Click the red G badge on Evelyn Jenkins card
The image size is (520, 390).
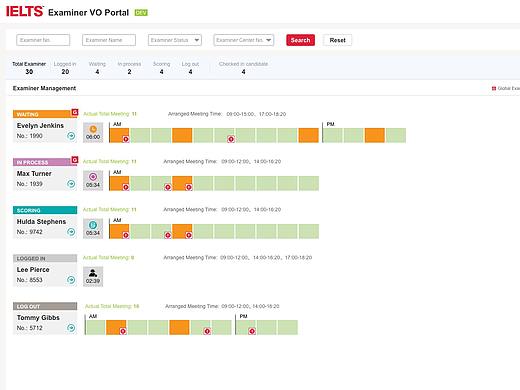coord(75,112)
